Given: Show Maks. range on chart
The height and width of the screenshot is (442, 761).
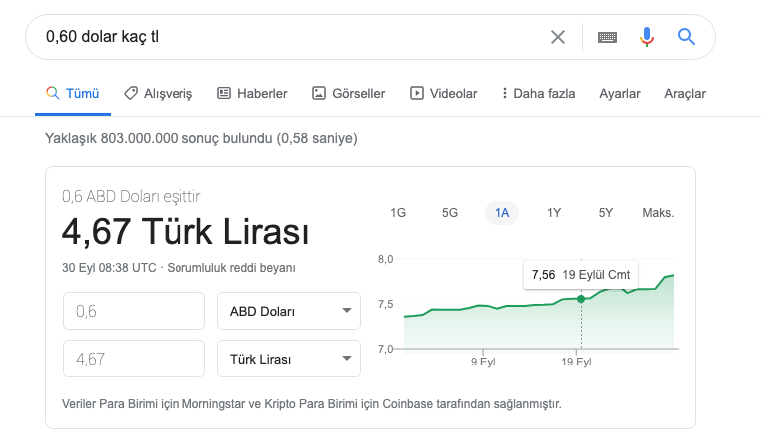Looking at the screenshot, I should [658, 213].
